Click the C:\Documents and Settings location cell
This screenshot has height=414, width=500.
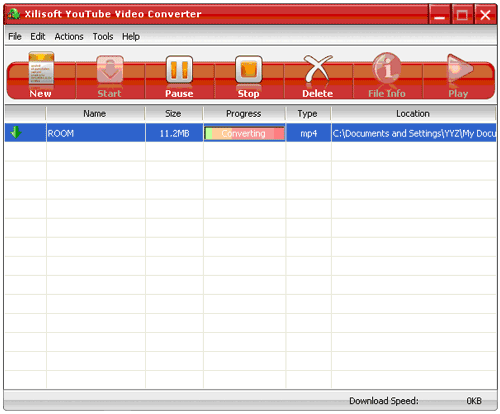coord(414,133)
